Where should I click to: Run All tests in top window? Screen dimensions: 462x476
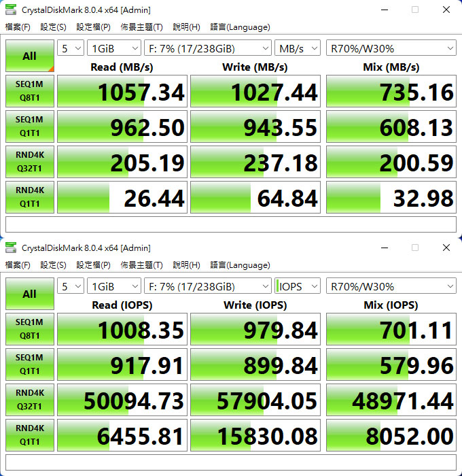click(x=30, y=56)
